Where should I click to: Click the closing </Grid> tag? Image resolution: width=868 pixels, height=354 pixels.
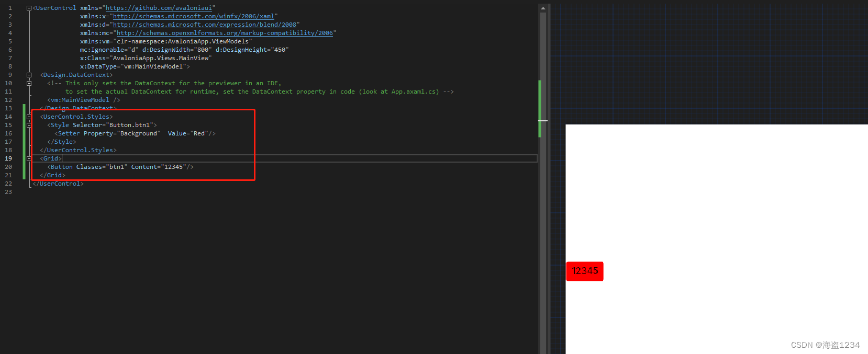(x=53, y=175)
